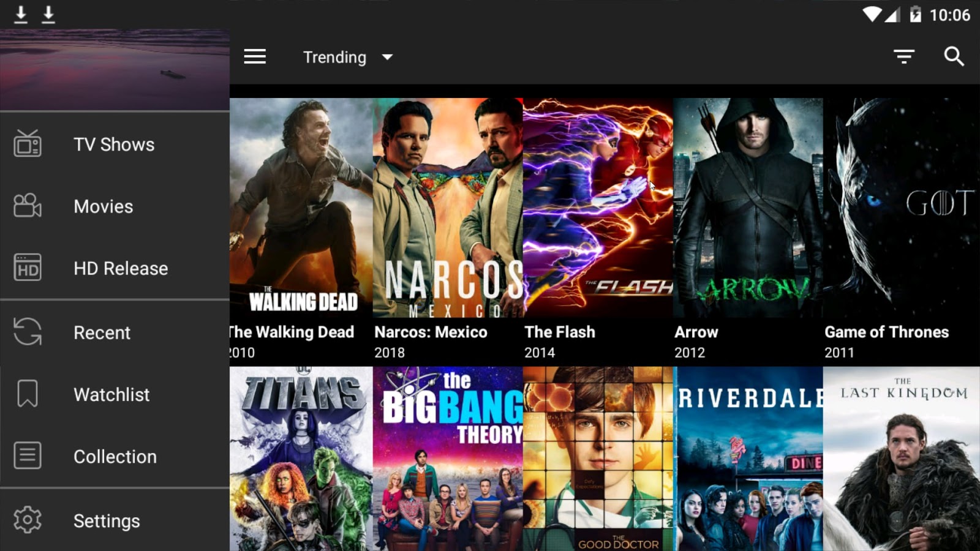The width and height of the screenshot is (980, 551).
Task: Open the Titans poster
Action: pos(301,459)
